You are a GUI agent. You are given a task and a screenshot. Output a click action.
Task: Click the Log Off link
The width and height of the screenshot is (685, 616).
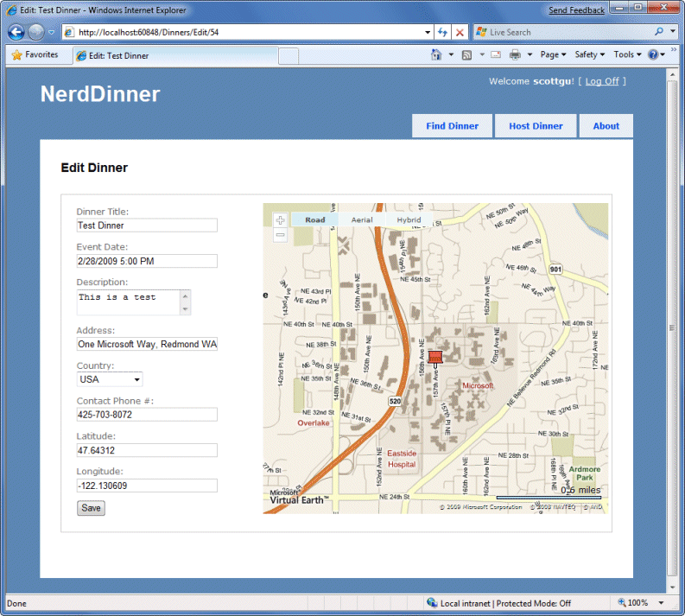click(602, 81)
